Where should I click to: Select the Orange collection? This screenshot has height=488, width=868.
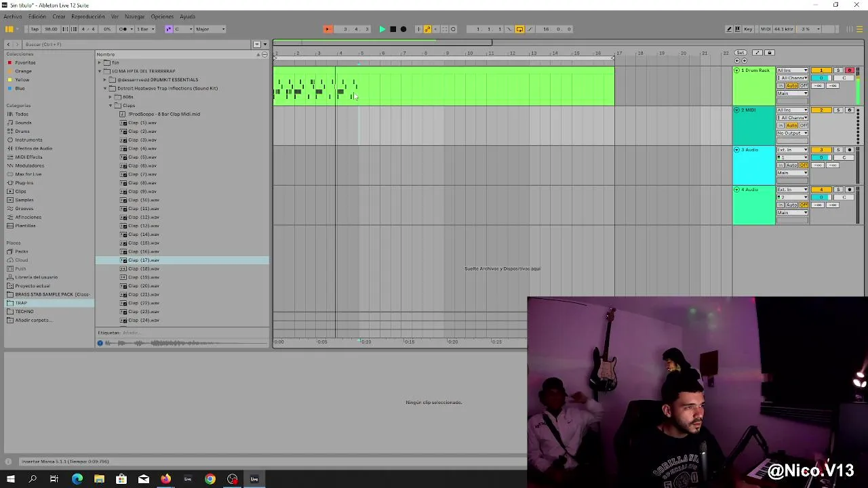[24, 71]
